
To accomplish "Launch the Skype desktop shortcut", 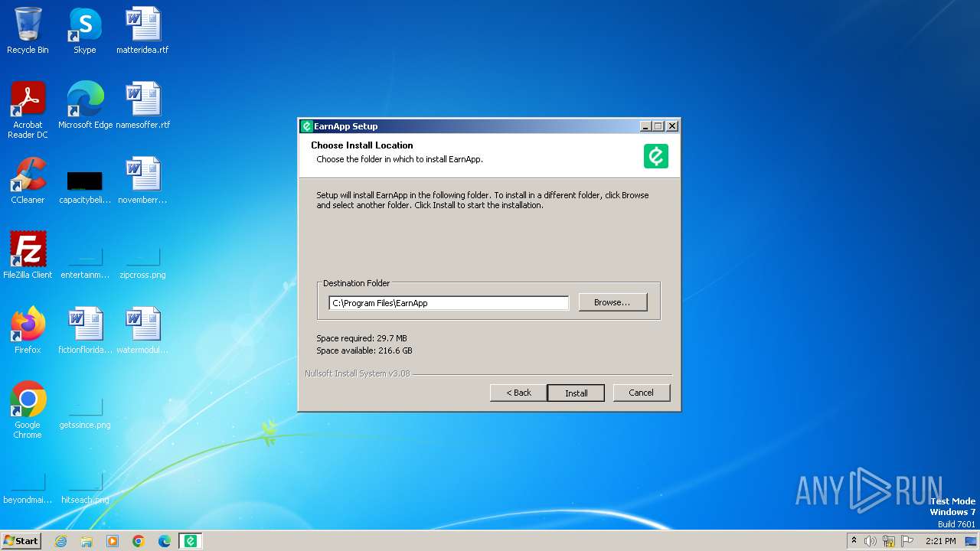I will click(85, 31).
